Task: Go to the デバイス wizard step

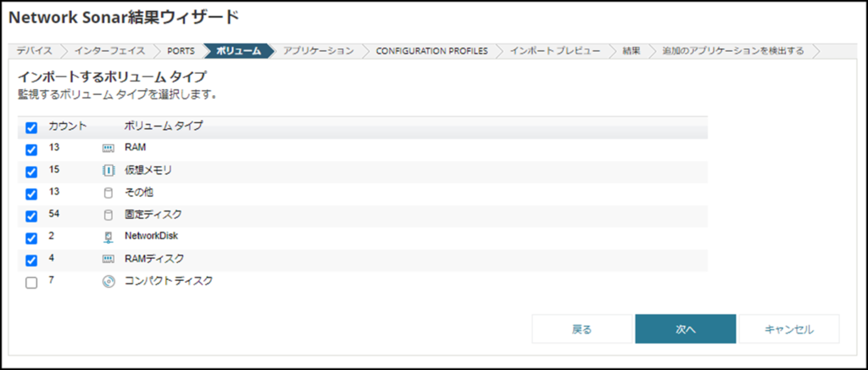Action: 34,51
